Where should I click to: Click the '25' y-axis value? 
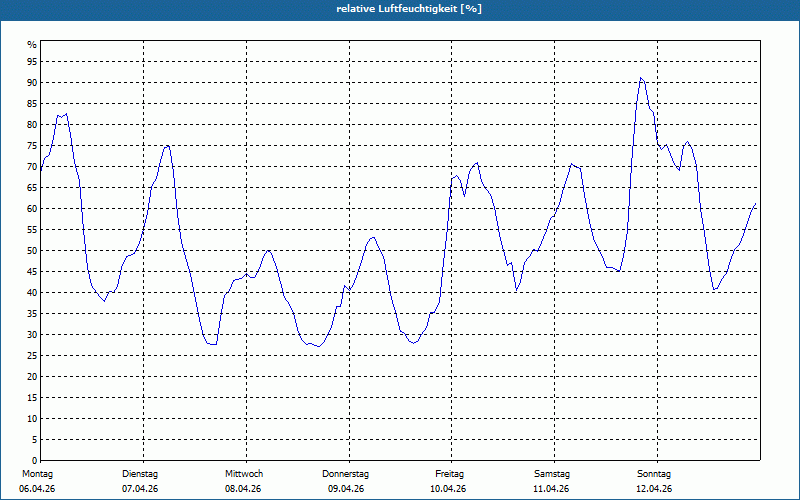pyautogui.click(x=32, y=356)
